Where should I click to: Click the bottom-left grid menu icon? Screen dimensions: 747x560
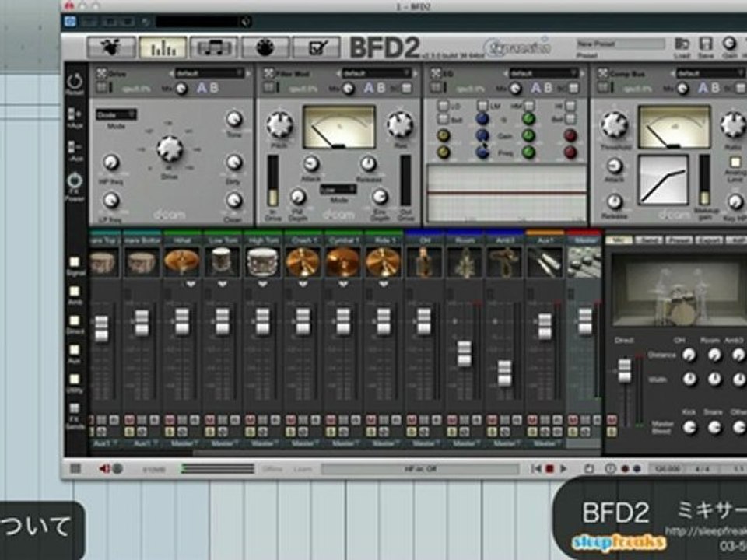click(x=75, y=468)
